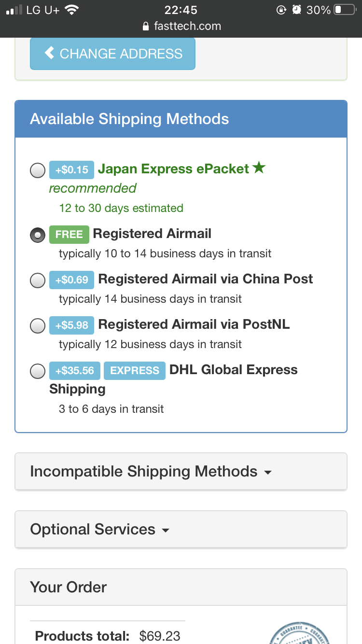Tap the fasttech.com address bar

coord(181,27)
